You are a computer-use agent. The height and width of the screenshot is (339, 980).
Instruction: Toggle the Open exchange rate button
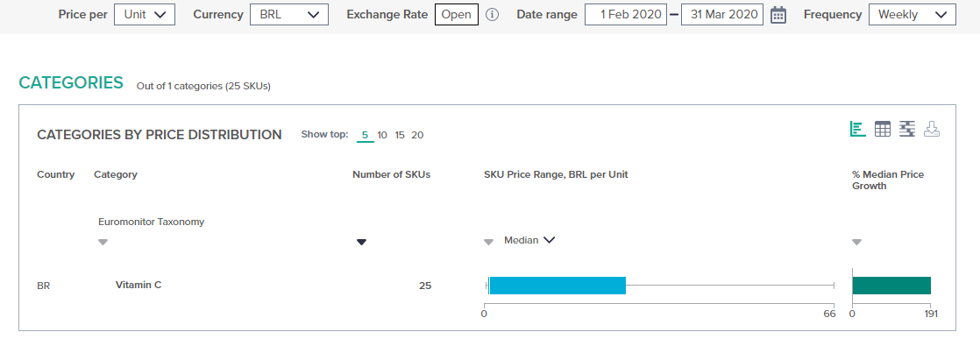point(456,14)
